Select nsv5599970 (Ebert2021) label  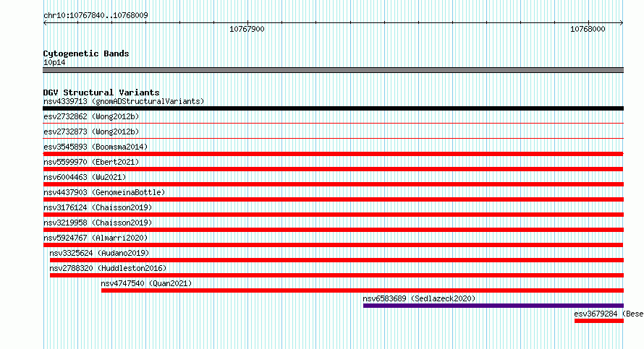click(91, 162)
